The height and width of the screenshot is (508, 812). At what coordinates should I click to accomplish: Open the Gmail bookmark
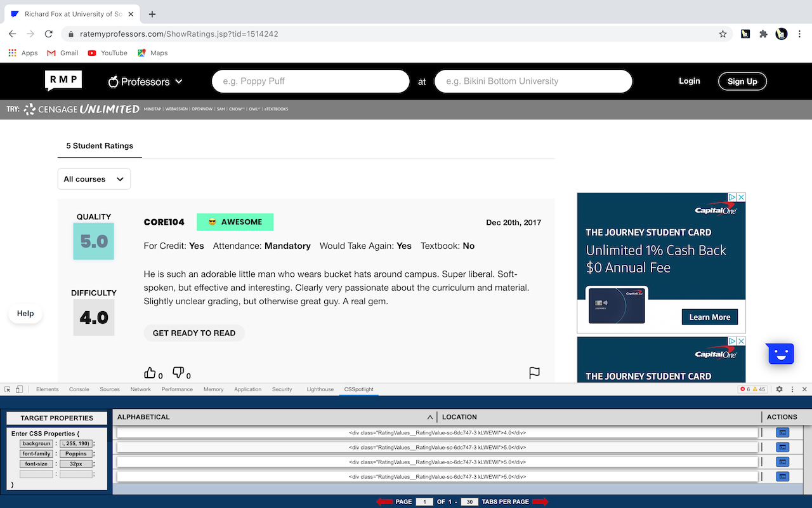pyautogui.click(x=63, y=53)
